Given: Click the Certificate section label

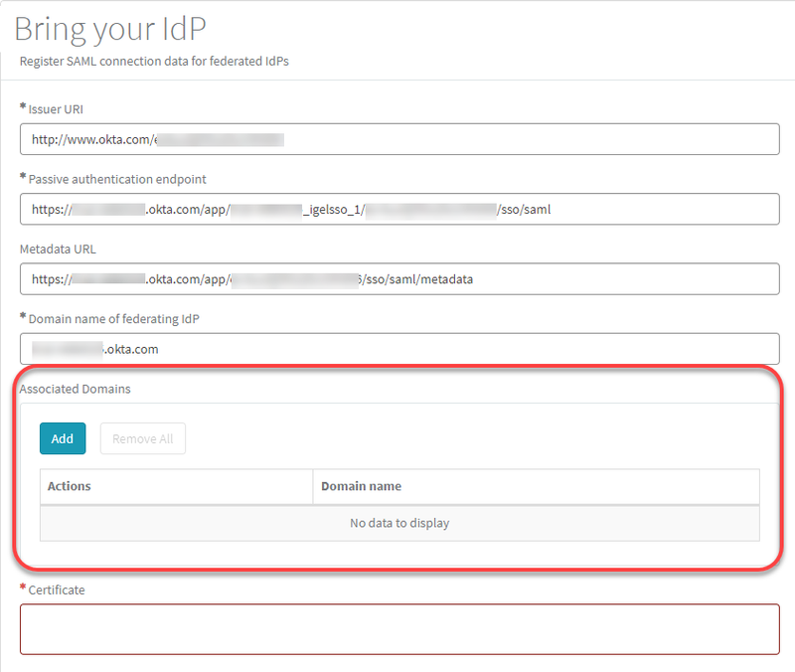Looking at the screenshot, I should coord(57,589).
